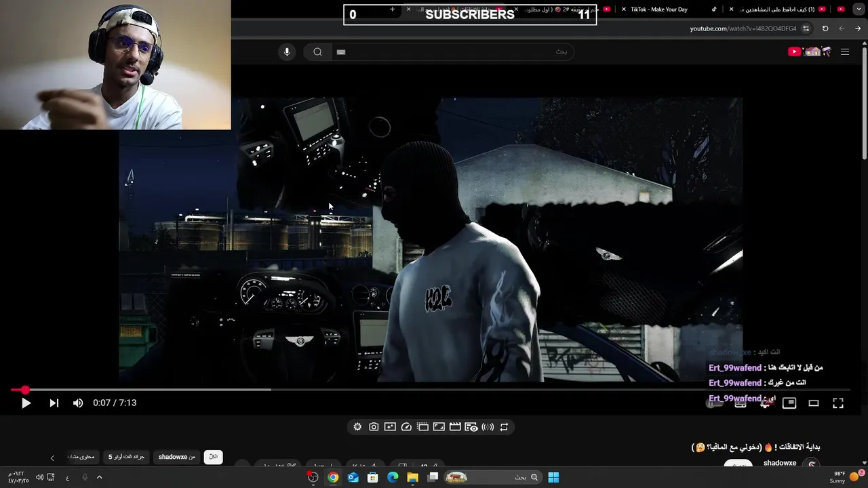Viewport: 868px width, 488px height.
Task: Click the clapperboard icon below the player
Action: 455,427
